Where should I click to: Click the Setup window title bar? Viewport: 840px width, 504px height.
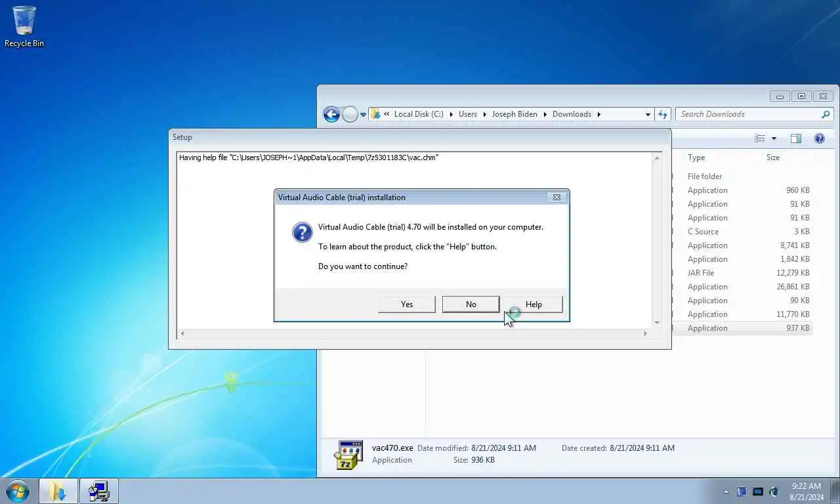420,137
